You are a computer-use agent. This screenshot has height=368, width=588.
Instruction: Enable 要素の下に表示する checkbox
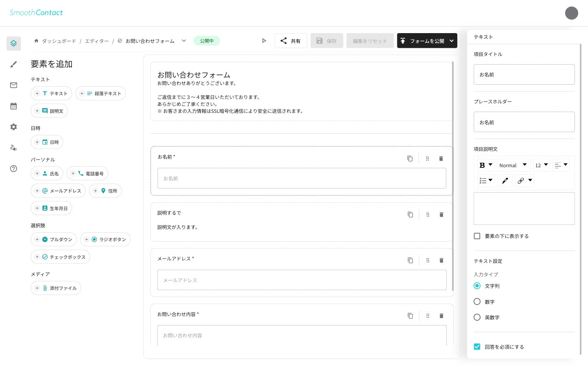[477, 236]
